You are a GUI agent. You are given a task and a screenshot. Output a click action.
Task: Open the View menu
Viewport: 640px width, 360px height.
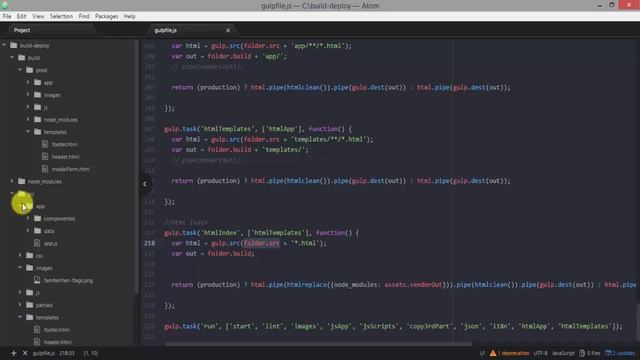tap(38, 16)
